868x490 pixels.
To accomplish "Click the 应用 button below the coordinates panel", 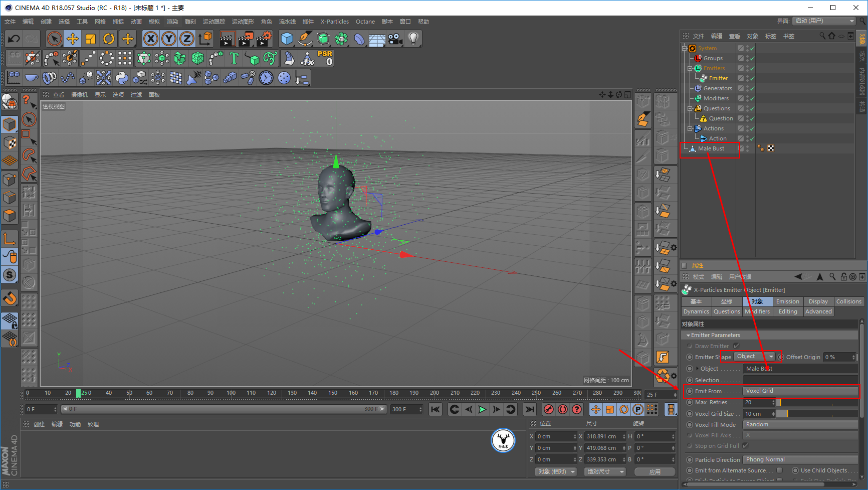I will click(x=655, y=471).
